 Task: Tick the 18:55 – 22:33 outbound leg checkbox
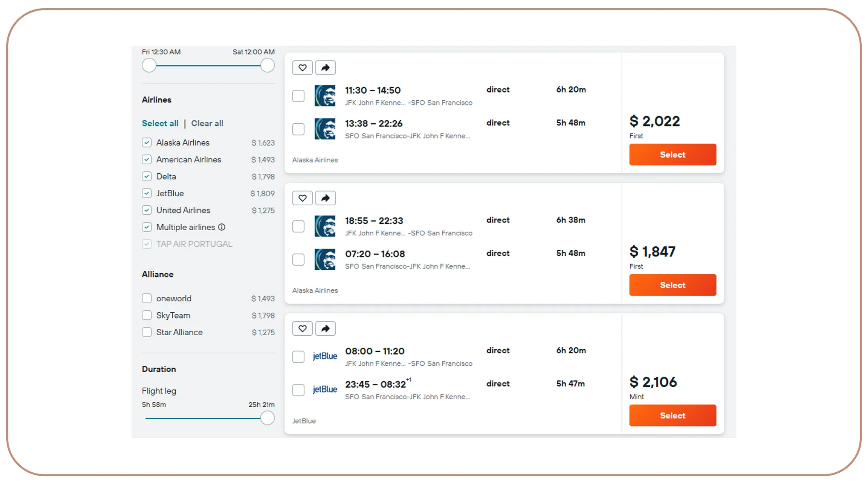pyautogui.click(x=298, y=226)
